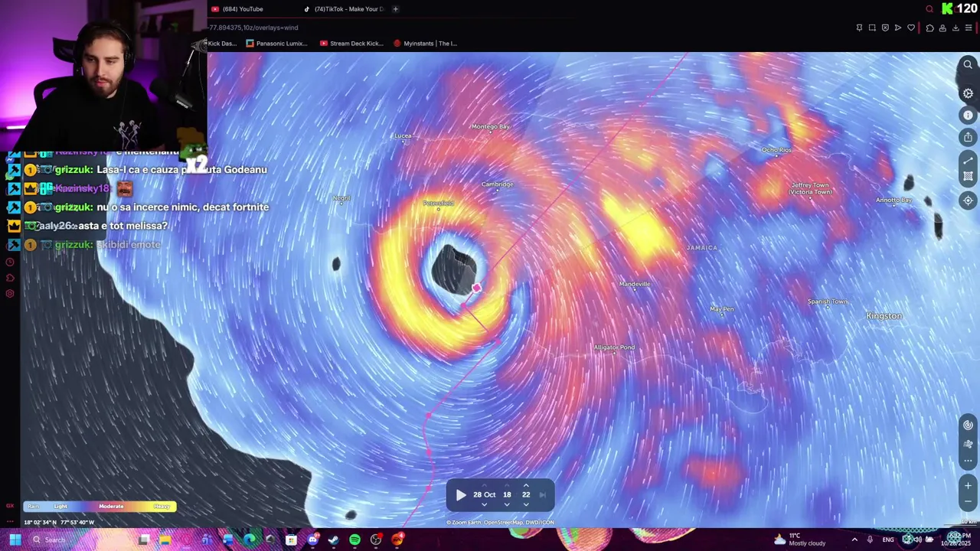This screenshot has height=551, width=980.
Task: Select the measure distance line tool
Action: coord(968,161)
